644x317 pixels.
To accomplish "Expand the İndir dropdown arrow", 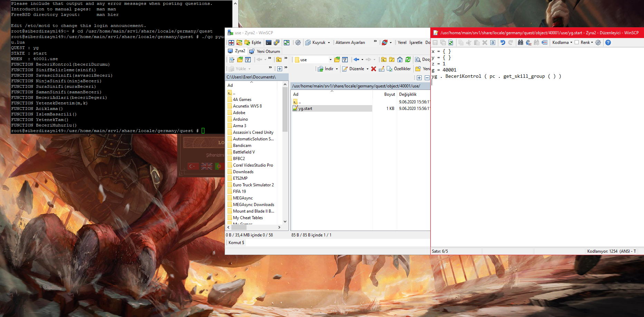I will (337, 69).
